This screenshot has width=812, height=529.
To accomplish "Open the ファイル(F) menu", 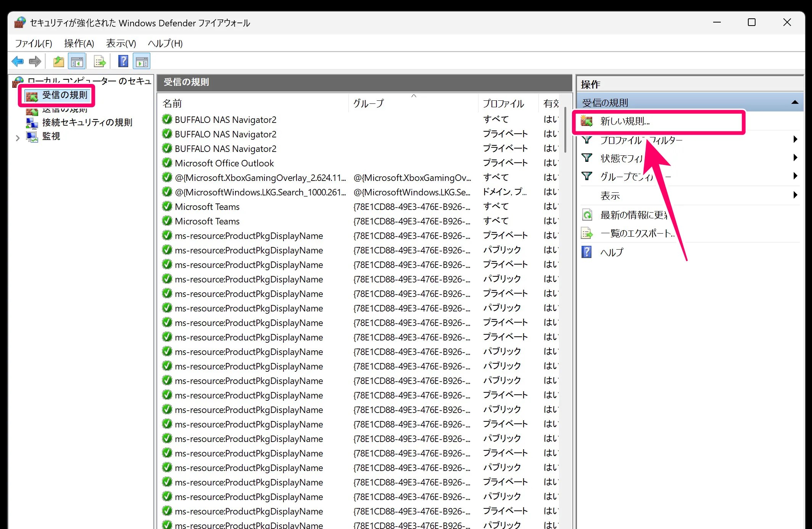I will tap(34, 44).
